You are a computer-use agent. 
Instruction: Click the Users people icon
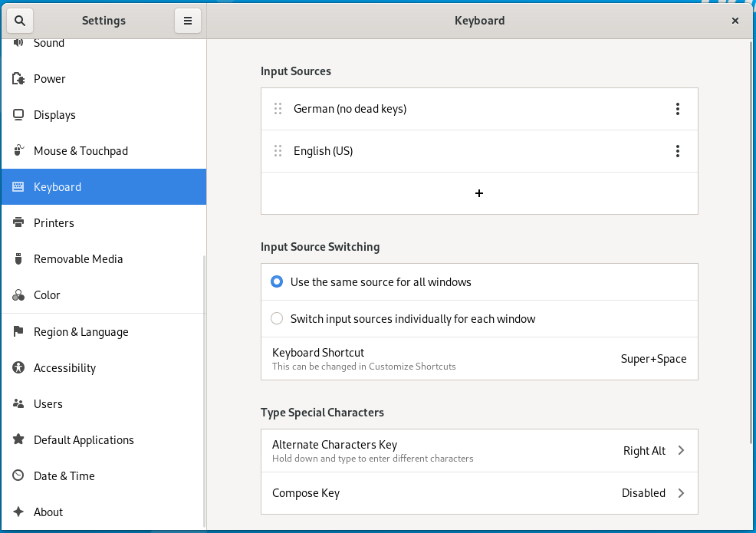click(x=18, y=403)
